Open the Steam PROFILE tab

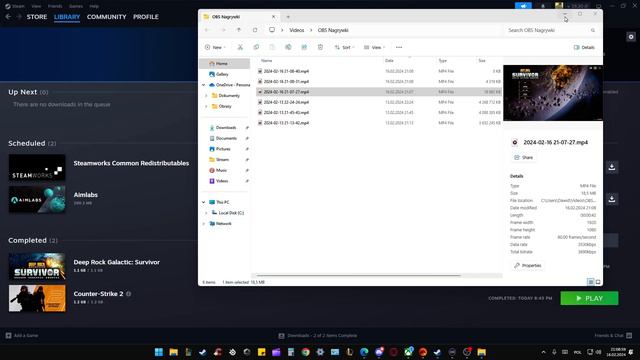(146, 17)
